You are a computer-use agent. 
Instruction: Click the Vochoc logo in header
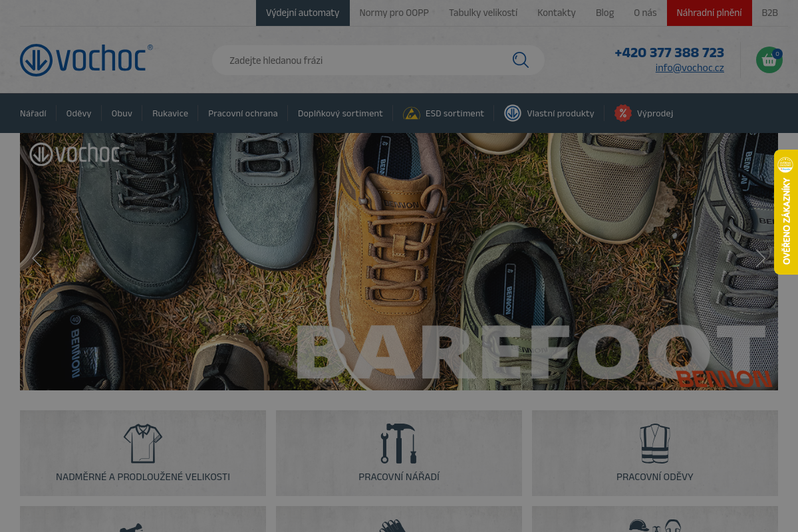click(86, 60)
